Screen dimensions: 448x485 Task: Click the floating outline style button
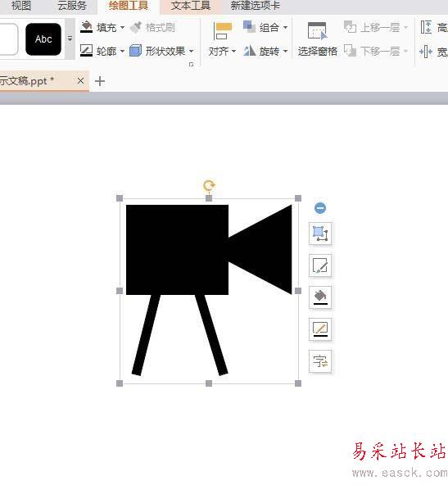pos(320,329)
